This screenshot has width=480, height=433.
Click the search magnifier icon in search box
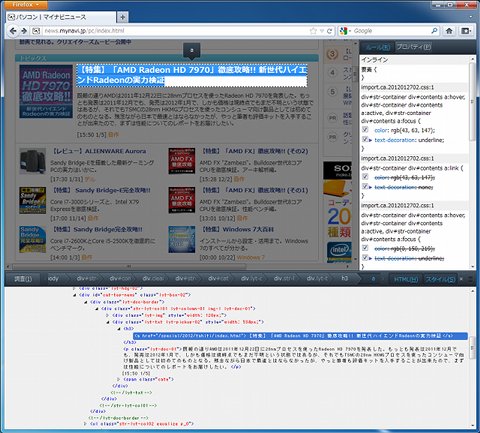[434, 31]
